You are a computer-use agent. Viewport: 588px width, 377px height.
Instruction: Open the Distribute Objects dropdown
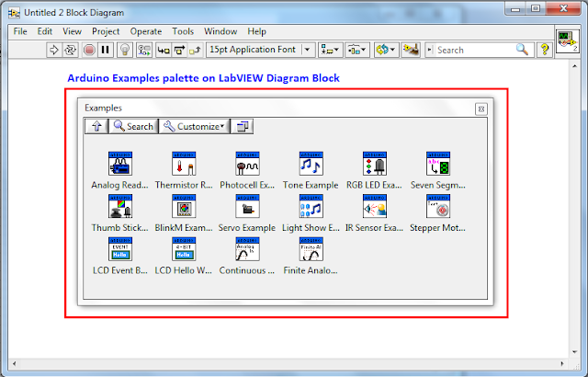click(357, 50)
